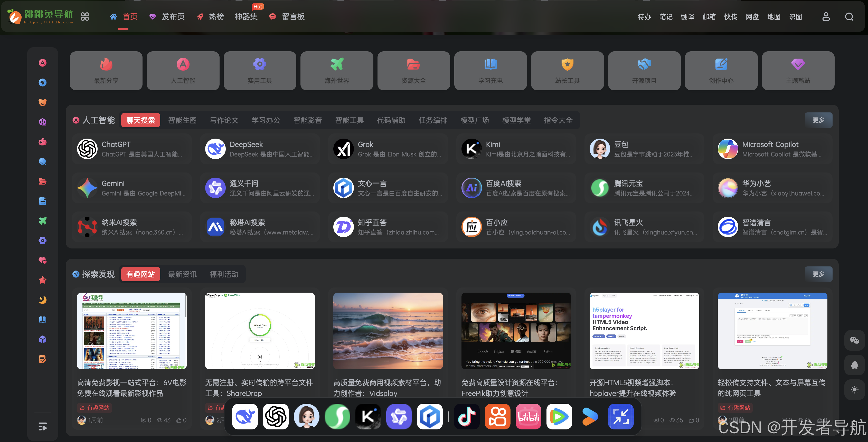Open the 站长工具 category card
This screenshot has height=442, width=868.
tap(568, 71)
